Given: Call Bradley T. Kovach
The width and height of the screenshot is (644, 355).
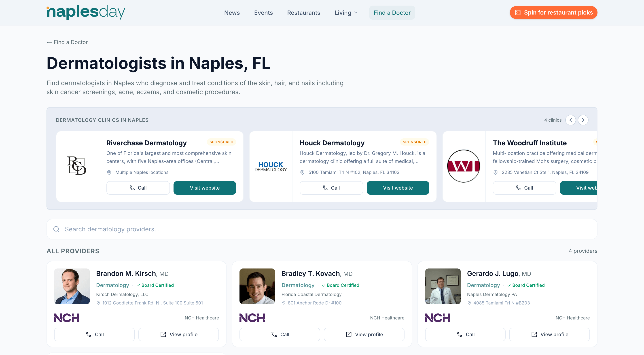Looking at the screenshot, I should 280,334.
